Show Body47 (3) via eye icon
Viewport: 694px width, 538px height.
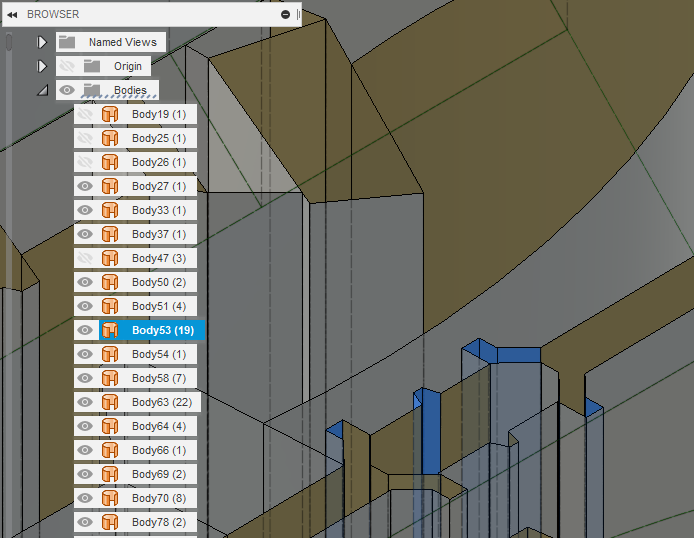pos(85,258)
